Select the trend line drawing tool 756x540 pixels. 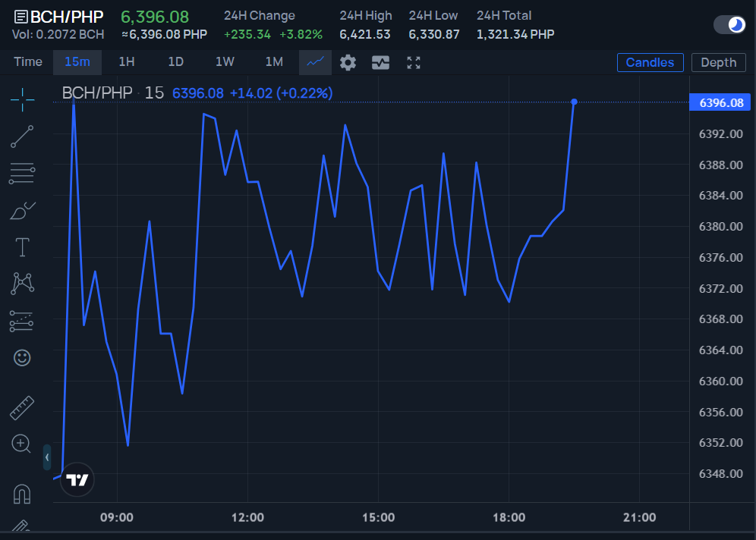(22, 137)
